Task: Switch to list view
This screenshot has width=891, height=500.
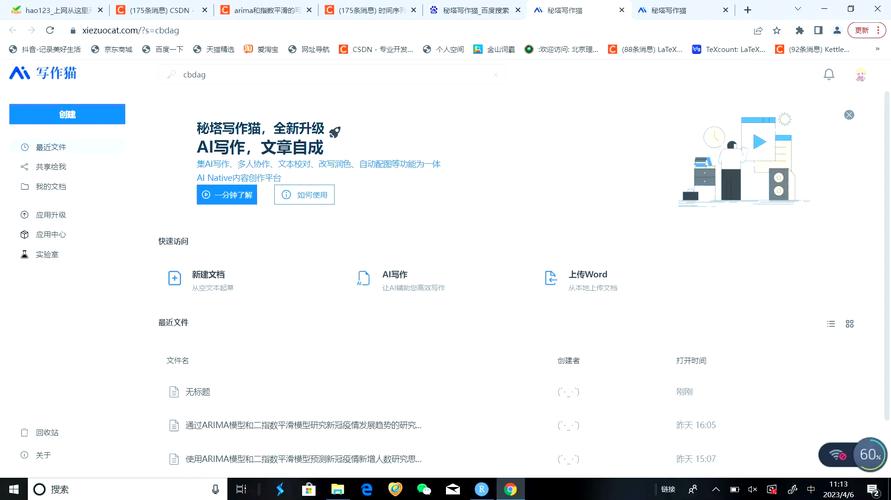Action: pos(831,324)
